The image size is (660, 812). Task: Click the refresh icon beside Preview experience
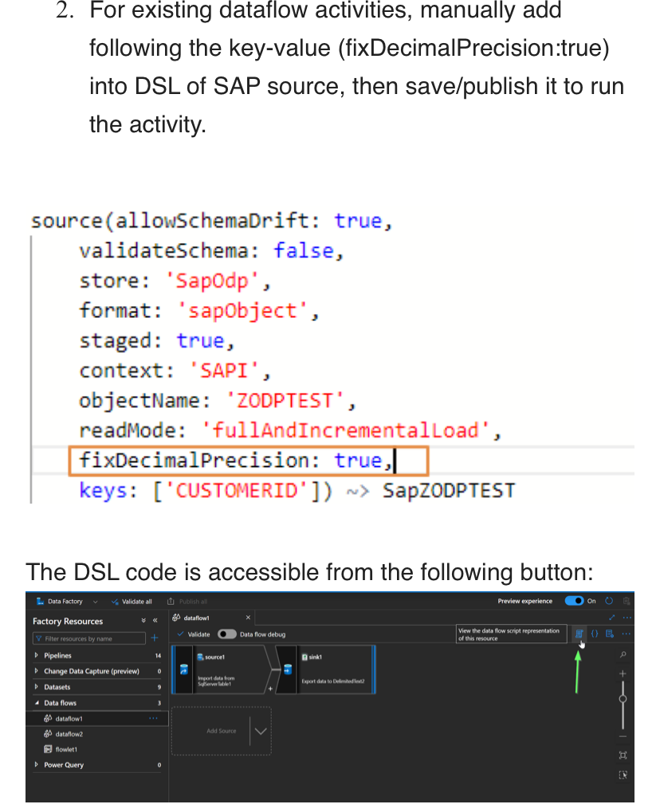click(609, 601)
